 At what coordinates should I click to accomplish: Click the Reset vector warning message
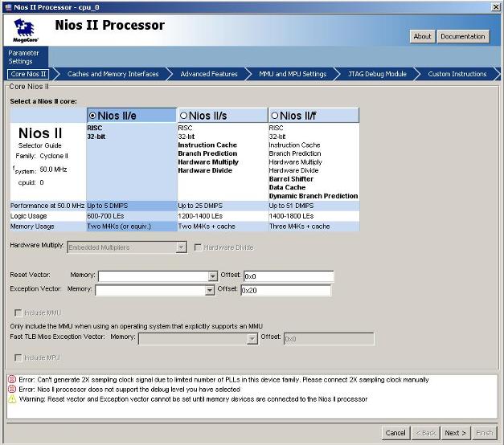(193, 399)
